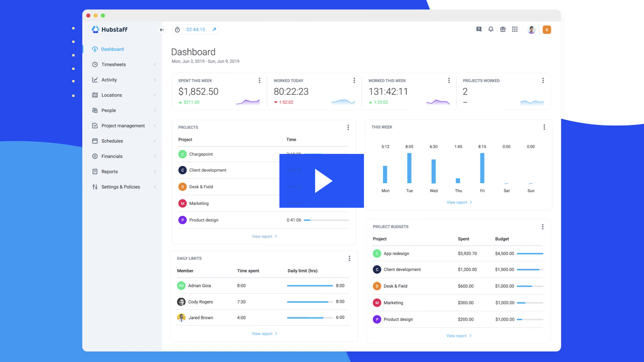
Task: Click Adrian Goia's daily limit progress bar
Action: (x=310, y=286)
